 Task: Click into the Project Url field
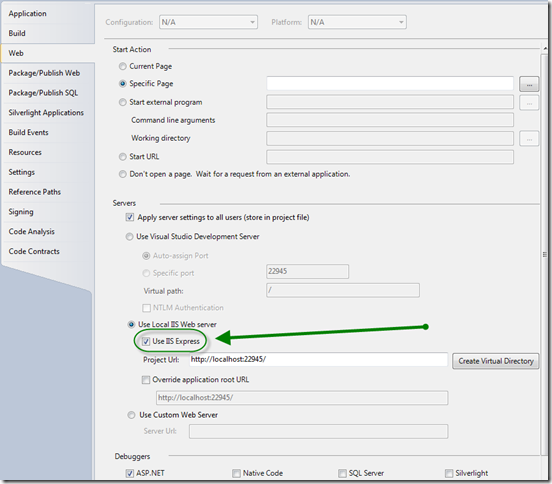click(319, 360)
